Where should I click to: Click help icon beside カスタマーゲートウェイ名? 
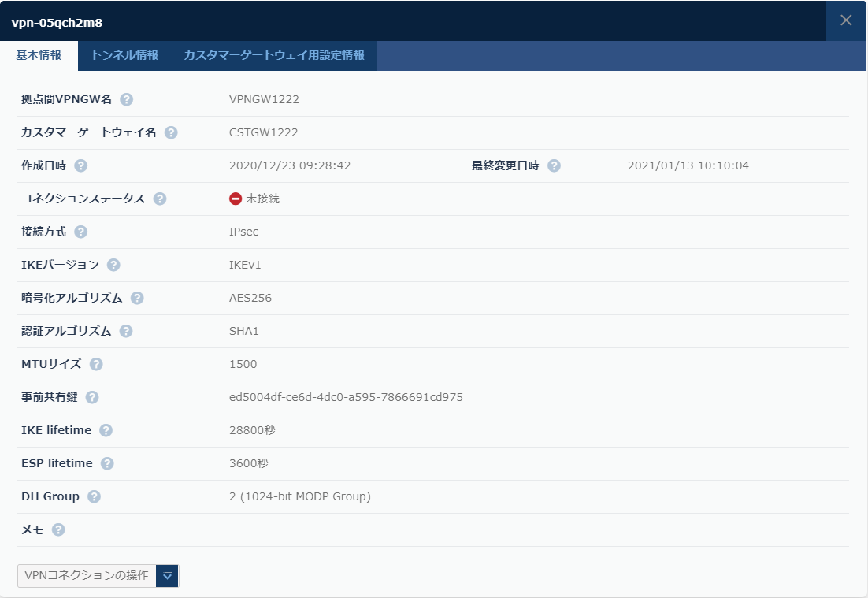click(x=171, y=132)
